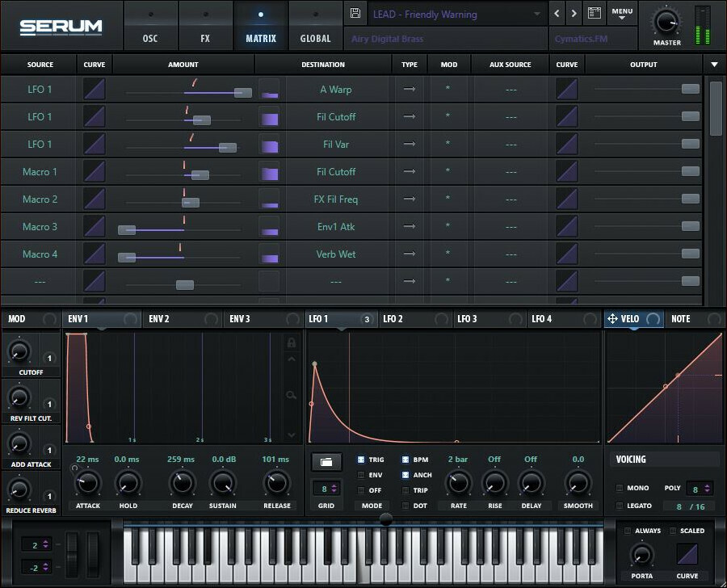Select the LFO 2 tab

pyautogui.click(x=415, y=319)
